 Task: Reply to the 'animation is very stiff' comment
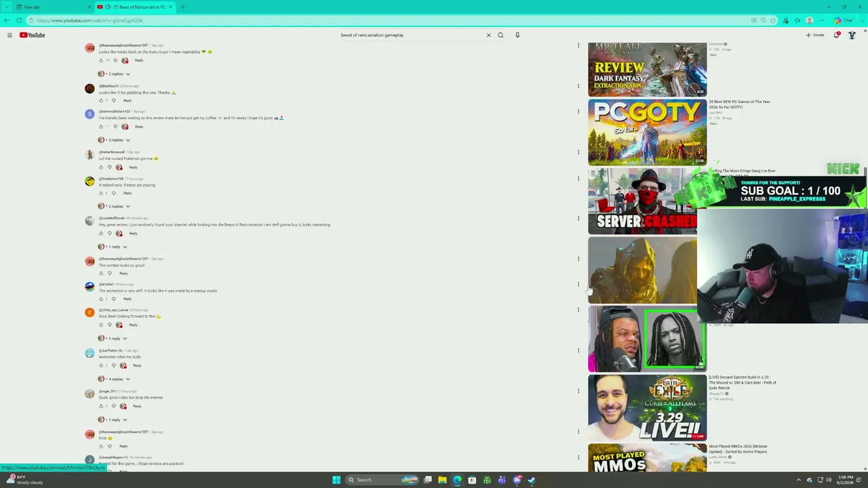pos(127,299)
